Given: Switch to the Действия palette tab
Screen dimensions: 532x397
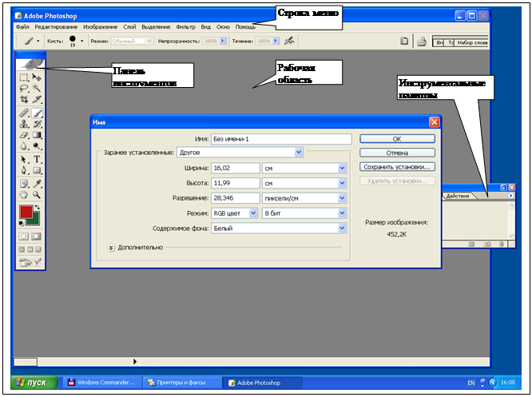Looking at the screenshot, I should tap(458, 196).
